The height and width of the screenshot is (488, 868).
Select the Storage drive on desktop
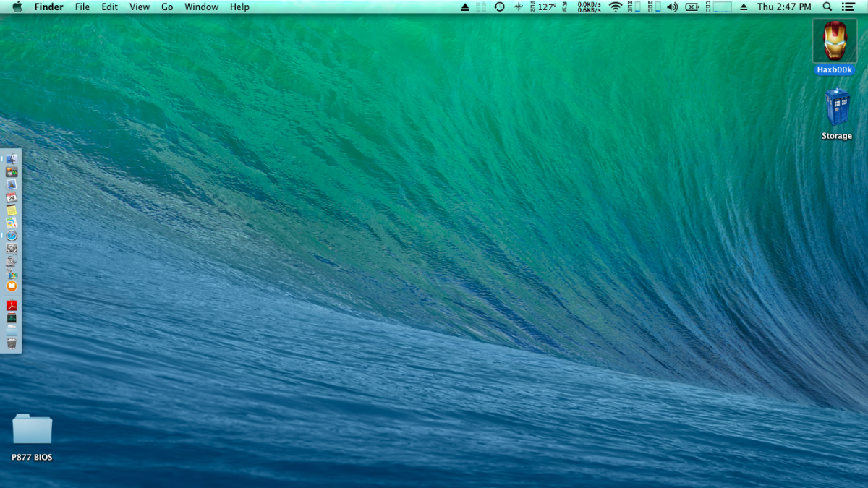click(837, 108)
